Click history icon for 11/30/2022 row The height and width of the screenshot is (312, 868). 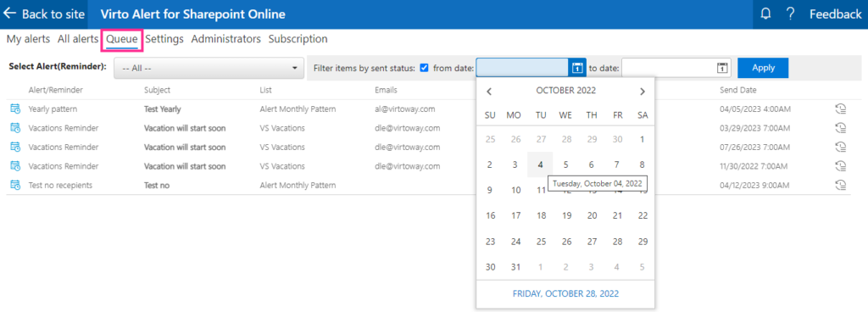point(840,166)
